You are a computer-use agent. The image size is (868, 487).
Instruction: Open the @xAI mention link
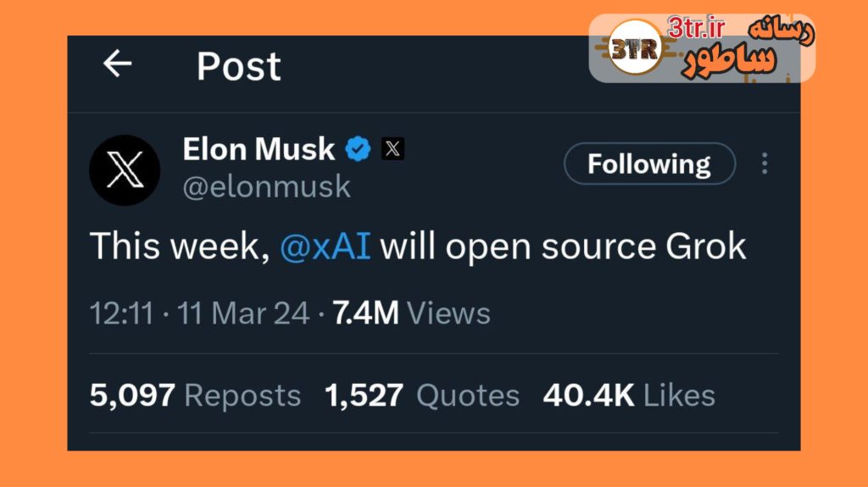(x=325, y=246)
